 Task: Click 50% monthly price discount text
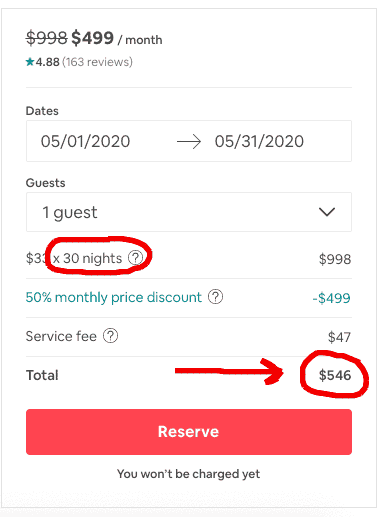[x=114, y=297]
